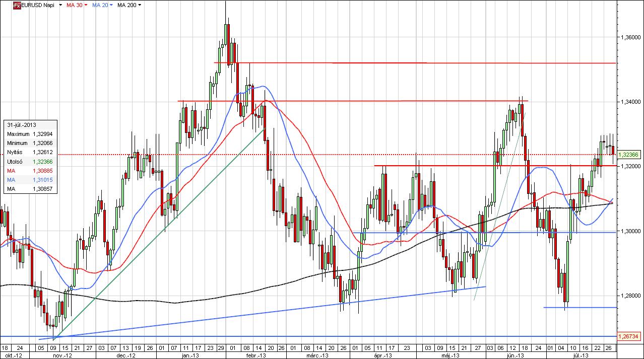Image resolution: width=644 pixels, height=359 pixels.
Task: Select the red MA 1,30885 value row
Action: [x=30, y=171]
